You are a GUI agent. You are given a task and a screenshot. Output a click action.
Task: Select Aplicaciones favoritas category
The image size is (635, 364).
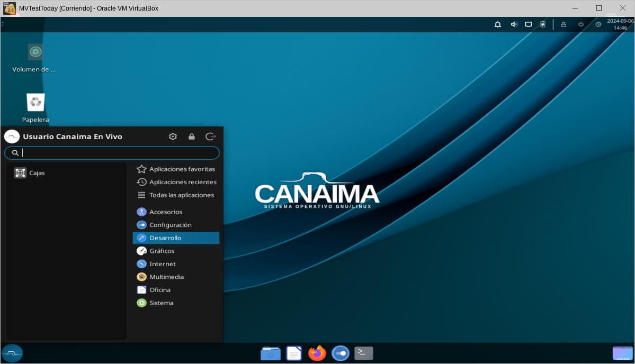point(176,169)
